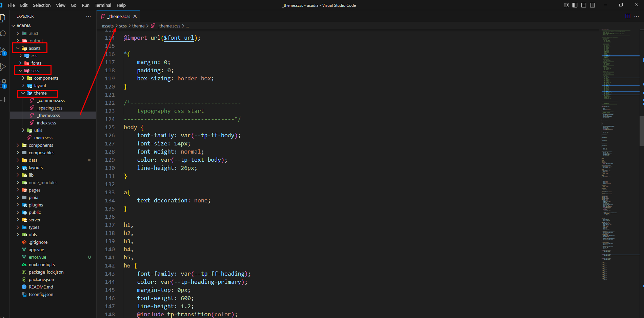This screenshot has width=644, height=318.
Task: Open the Terminal menu
Action: 103,5
